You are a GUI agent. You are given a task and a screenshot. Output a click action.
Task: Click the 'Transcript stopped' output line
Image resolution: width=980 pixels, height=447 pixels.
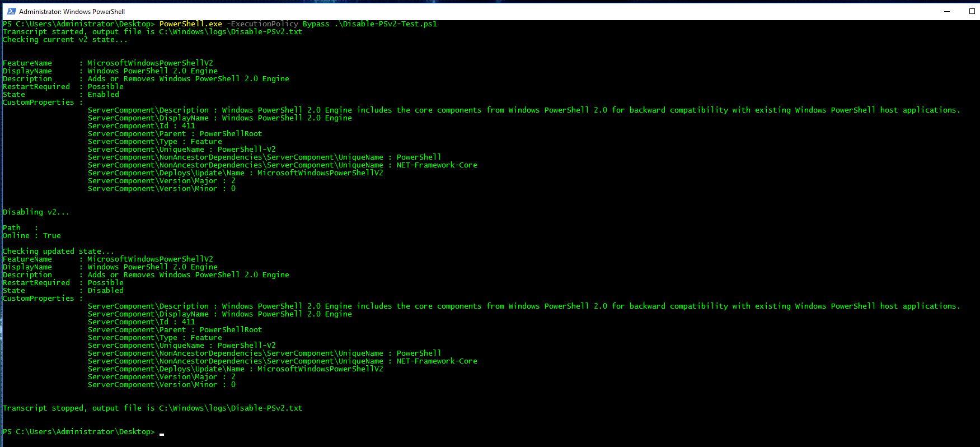click(152, 408)
